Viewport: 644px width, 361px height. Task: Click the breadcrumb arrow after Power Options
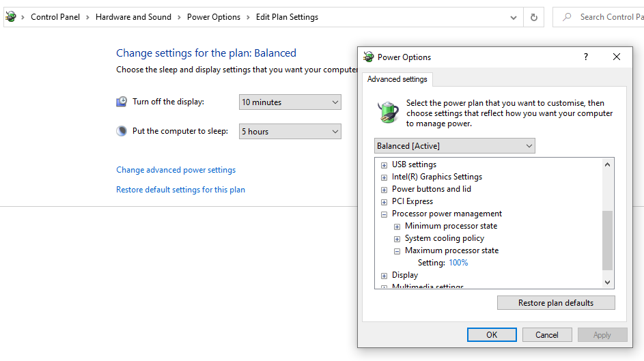tap(248, 17)
